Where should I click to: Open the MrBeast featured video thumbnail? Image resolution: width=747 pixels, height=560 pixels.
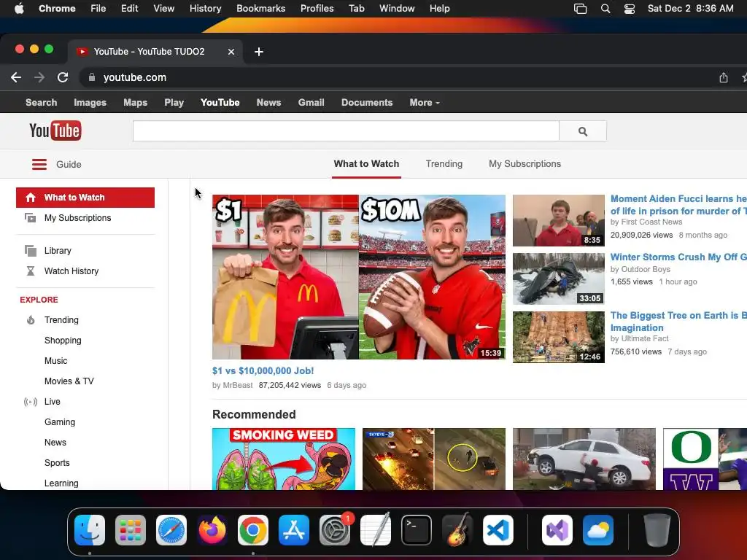[x=359, y=276]
